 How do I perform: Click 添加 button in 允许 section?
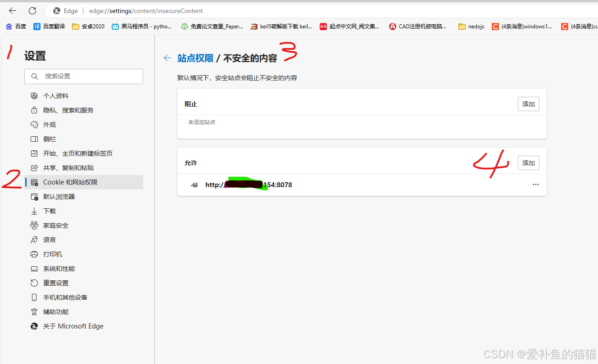[x=529, y=163]
